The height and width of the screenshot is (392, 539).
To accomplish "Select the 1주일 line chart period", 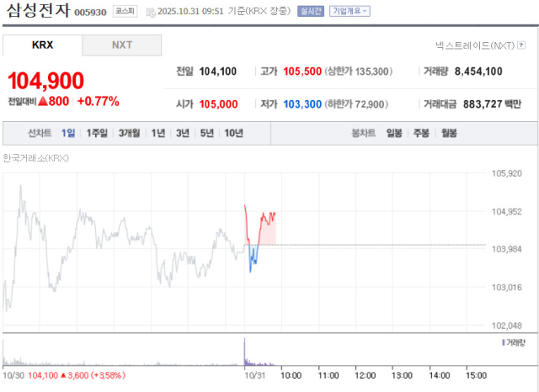I will pos(97,133).
